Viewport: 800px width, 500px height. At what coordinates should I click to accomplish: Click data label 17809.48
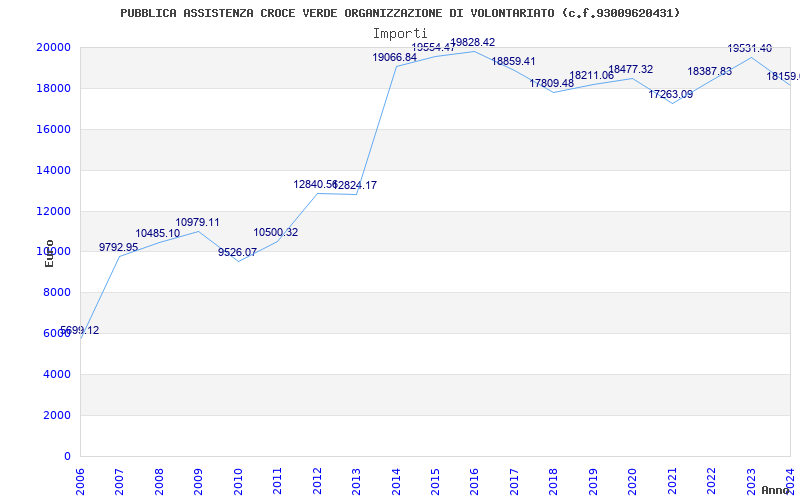(552, 83)
